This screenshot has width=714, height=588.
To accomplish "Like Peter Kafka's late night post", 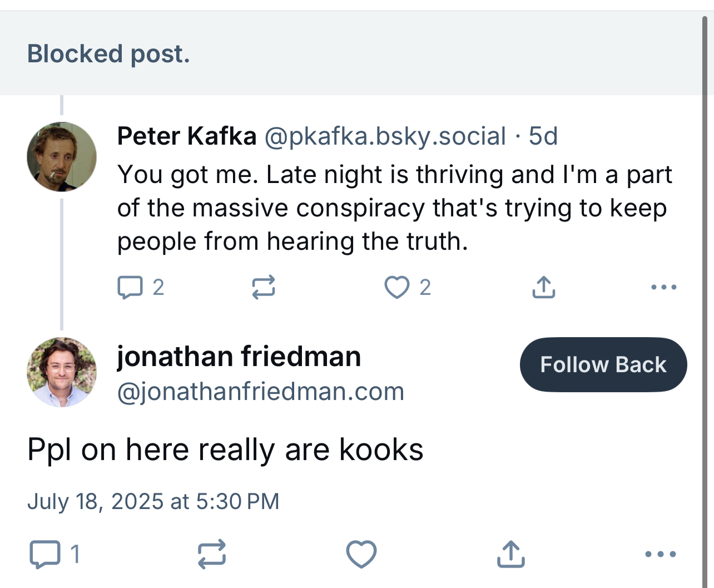I will click(x=397, y=288).
